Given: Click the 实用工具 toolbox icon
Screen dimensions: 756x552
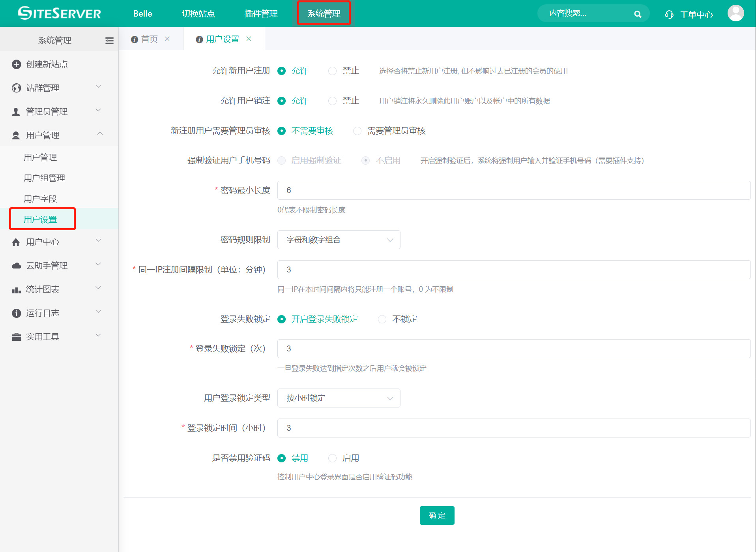Looking at the screenshot, I should [x=16, y=336].
